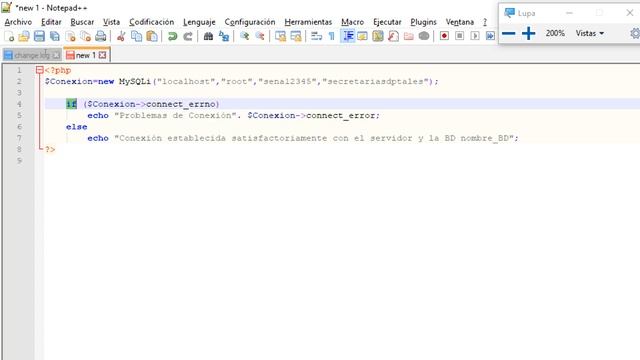
Task: Open the Herramientas menu
Action: click(308, 22)
